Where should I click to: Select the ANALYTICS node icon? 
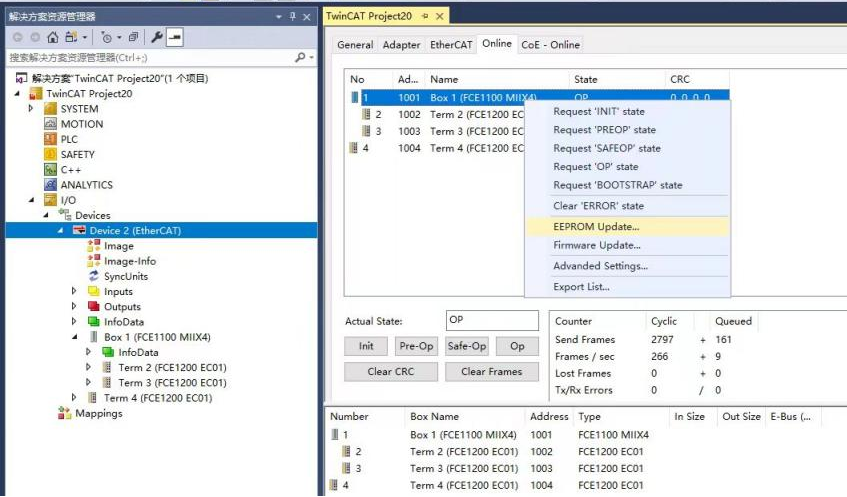[x=50, y=184]
